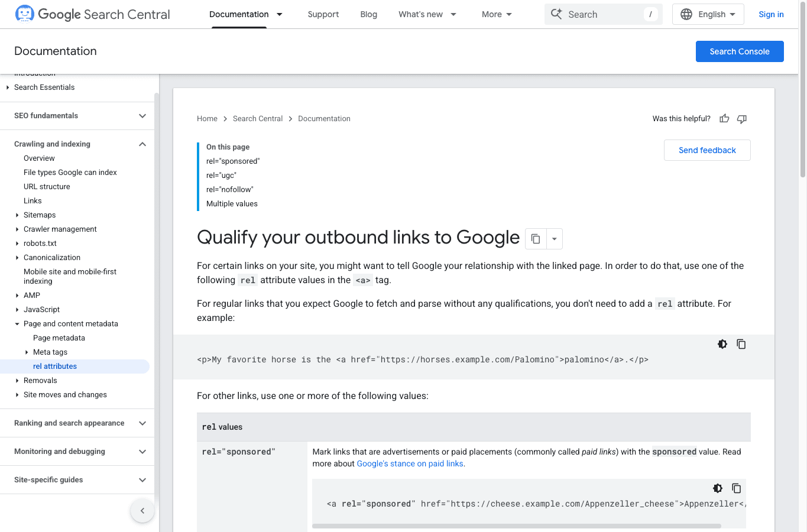Expand the Crawler management tree item
This screenshot has width=807, height=532.
point(17,229)
